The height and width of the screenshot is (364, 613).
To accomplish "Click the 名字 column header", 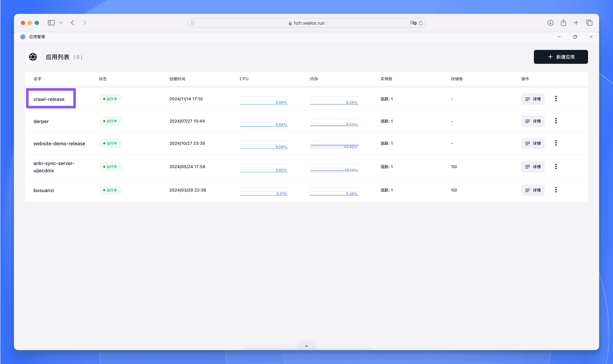I will (x=37, y=79).
